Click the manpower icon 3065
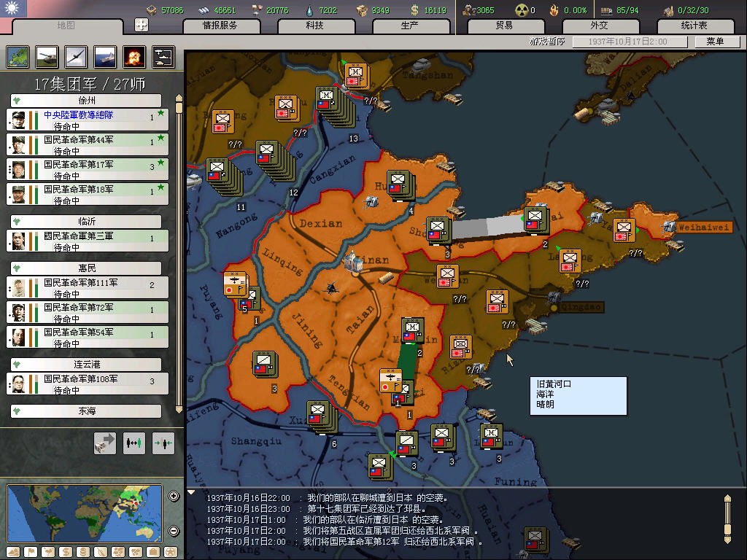This screenshot has height=560, width=747. coord(469,10)
